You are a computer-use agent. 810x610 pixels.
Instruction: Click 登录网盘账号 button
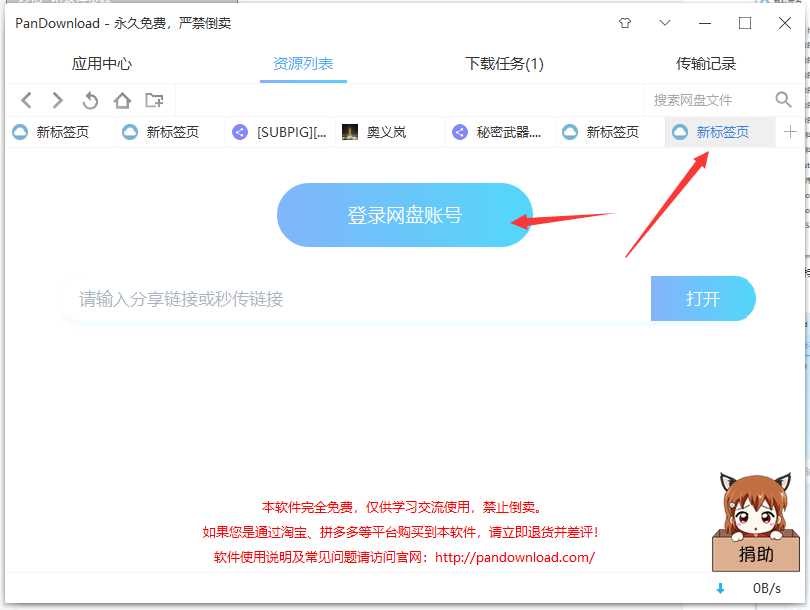[405, 215]
